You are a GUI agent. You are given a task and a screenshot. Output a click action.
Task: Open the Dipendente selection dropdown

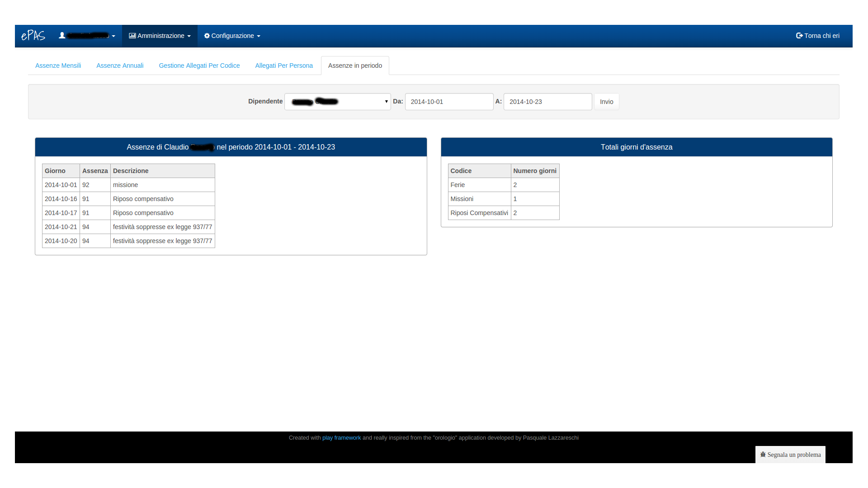(337, 102)
